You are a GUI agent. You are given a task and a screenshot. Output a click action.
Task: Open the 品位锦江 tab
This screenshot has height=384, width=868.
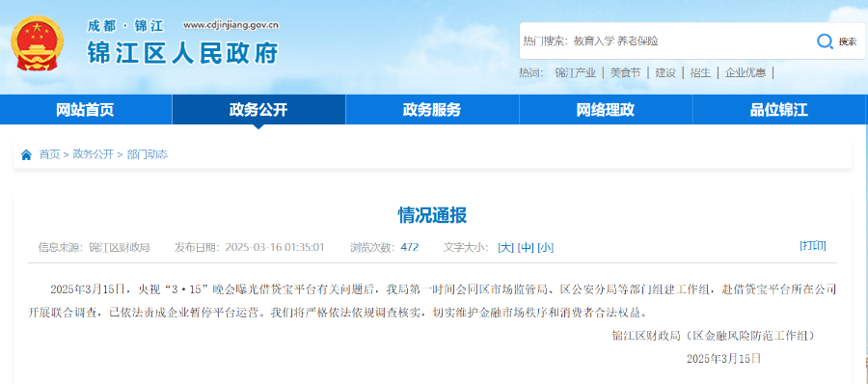click(779, 110)
